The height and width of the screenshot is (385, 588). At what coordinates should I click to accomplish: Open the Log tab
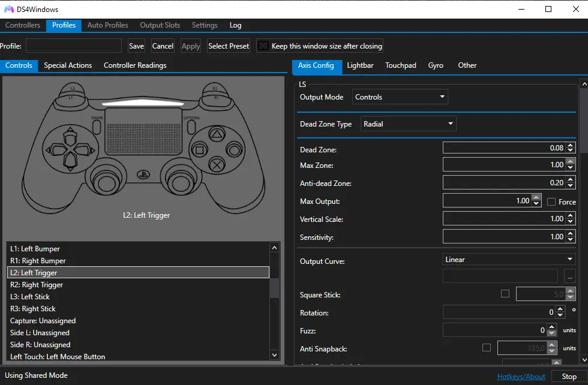(235, 25)
